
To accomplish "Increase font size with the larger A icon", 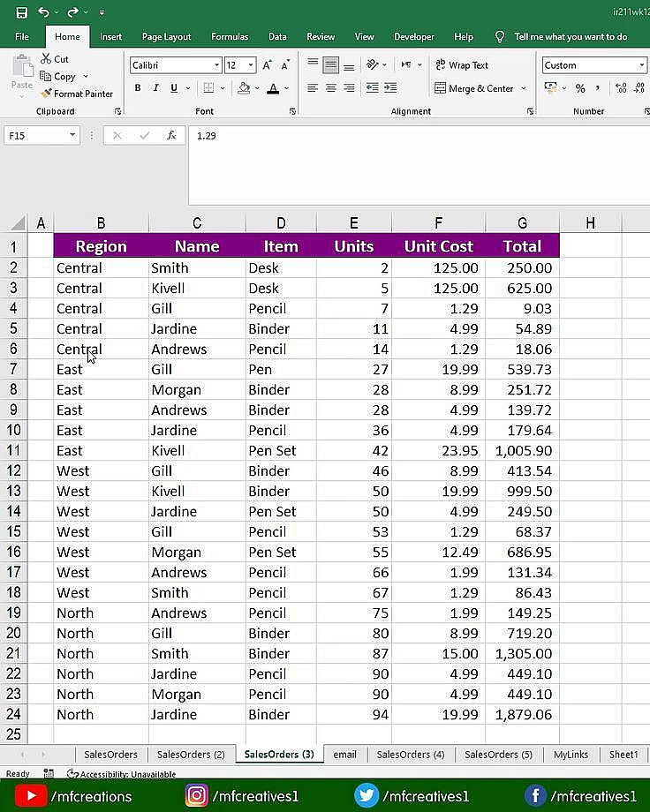I will coord(267,64).
